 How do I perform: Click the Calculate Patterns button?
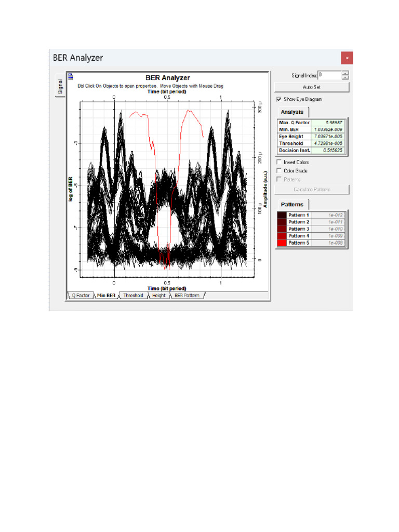pyautogui.click(x=312, y=190)
